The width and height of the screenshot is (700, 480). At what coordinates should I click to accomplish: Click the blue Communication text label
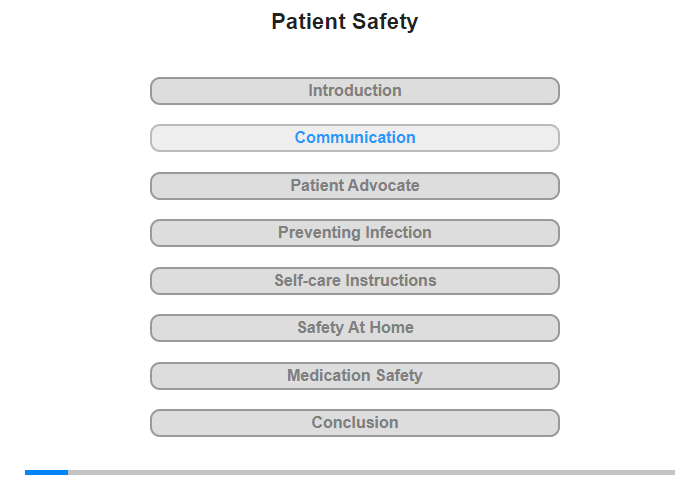click(x=355, y=138)
